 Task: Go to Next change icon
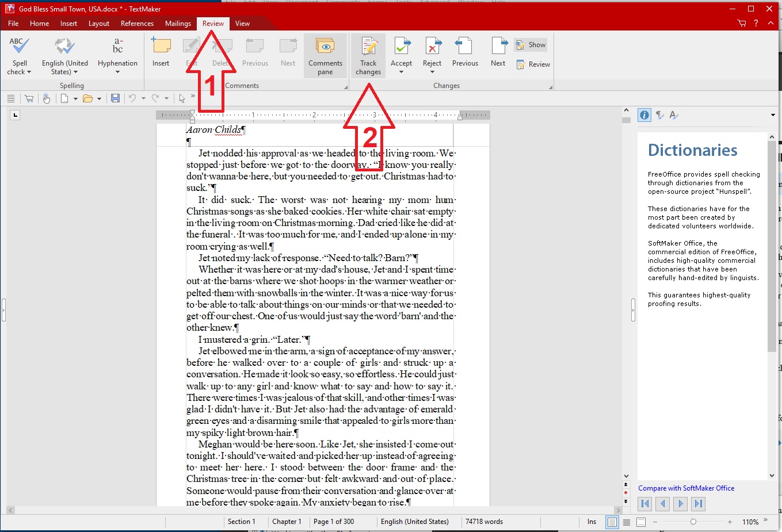pos(498,53)
